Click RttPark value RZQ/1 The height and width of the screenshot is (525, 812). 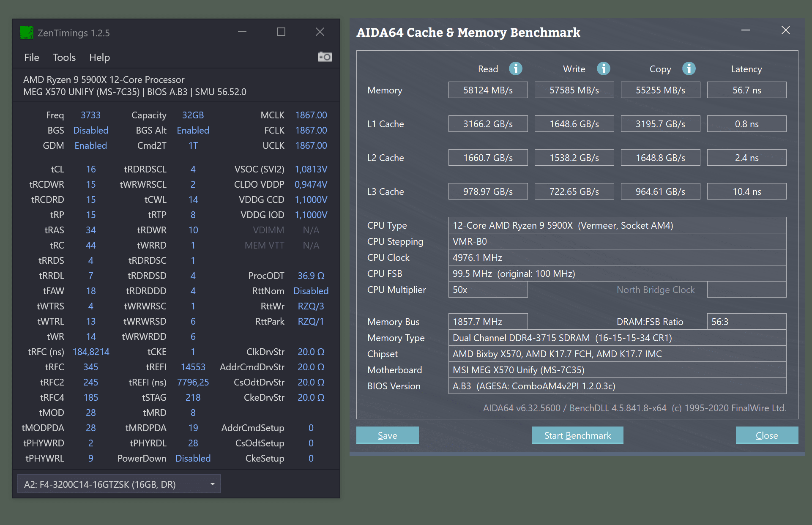click(x=311, y=321)
